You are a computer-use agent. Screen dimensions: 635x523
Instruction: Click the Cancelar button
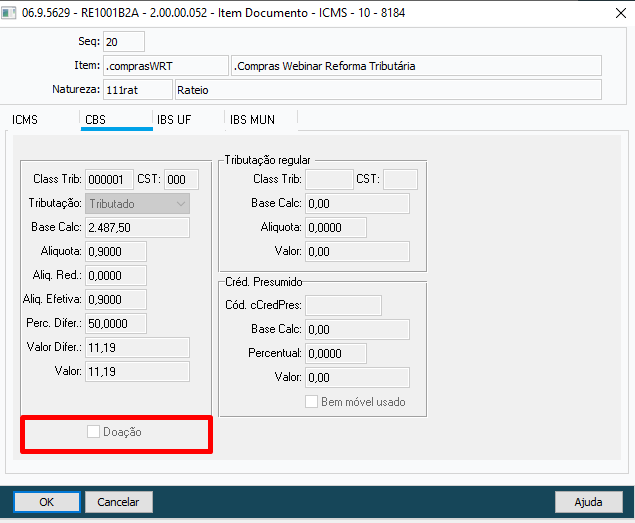pyautogui.click(x=119, y=502)
